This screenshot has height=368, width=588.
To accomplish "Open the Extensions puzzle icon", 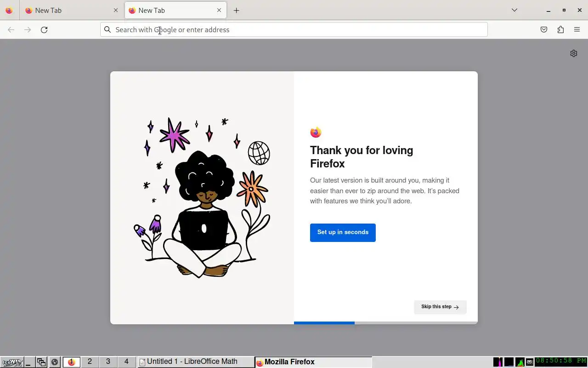I will pos(560,29).
